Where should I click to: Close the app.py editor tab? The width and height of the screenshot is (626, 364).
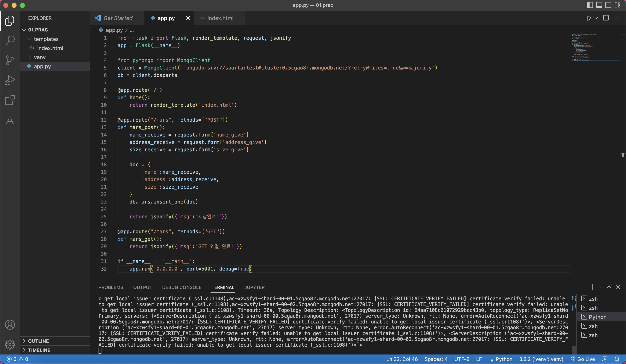coord(188,18)
